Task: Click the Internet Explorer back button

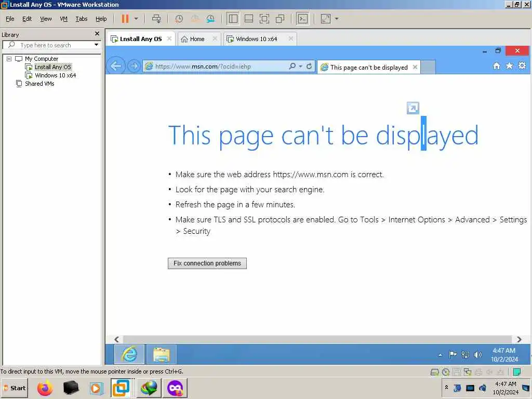Action: tap(116, 66)
